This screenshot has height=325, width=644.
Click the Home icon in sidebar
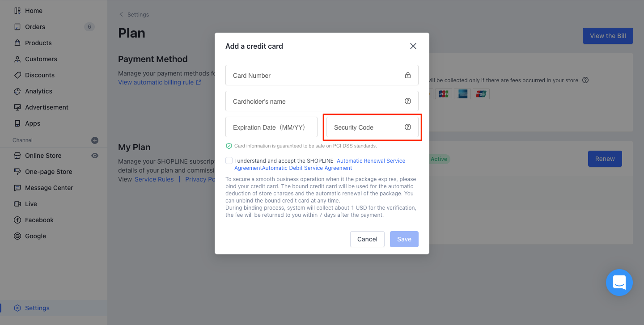[17, 11]
